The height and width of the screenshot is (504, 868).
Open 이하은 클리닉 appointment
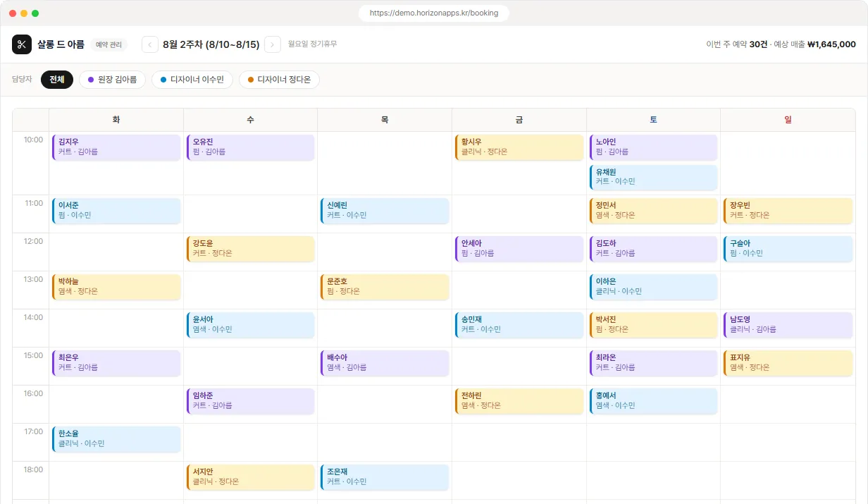[653, 287]
